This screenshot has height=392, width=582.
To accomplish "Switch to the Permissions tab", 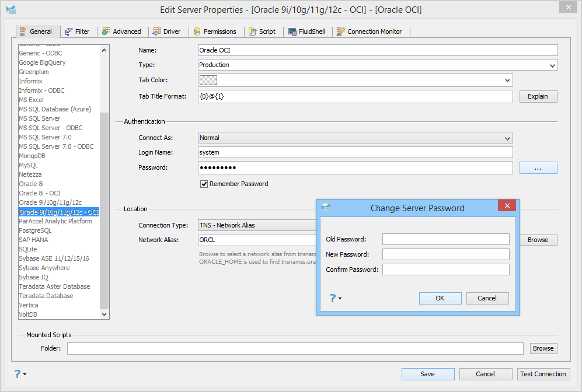I will click(215, 32).
